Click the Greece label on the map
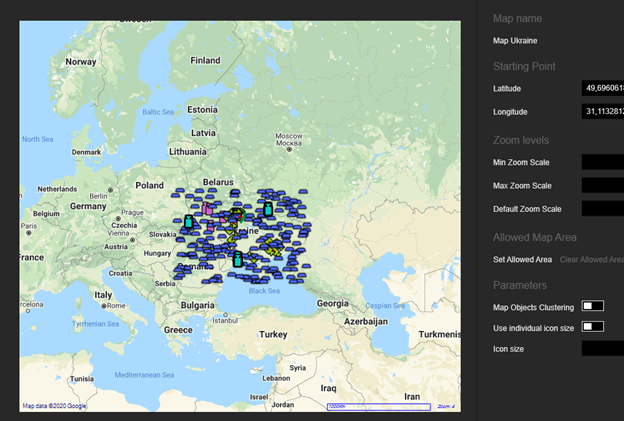The image size is (624, 421). click(x=178, y=330)
